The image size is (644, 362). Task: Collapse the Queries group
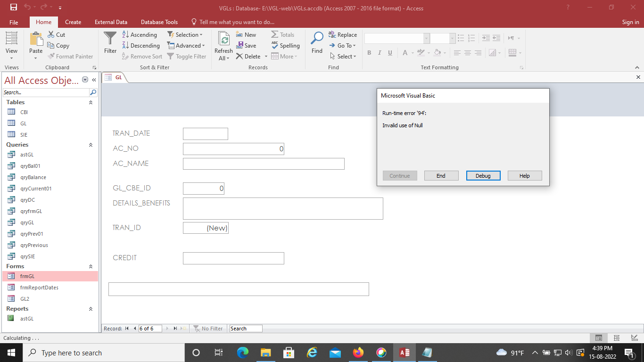[91, 145]
